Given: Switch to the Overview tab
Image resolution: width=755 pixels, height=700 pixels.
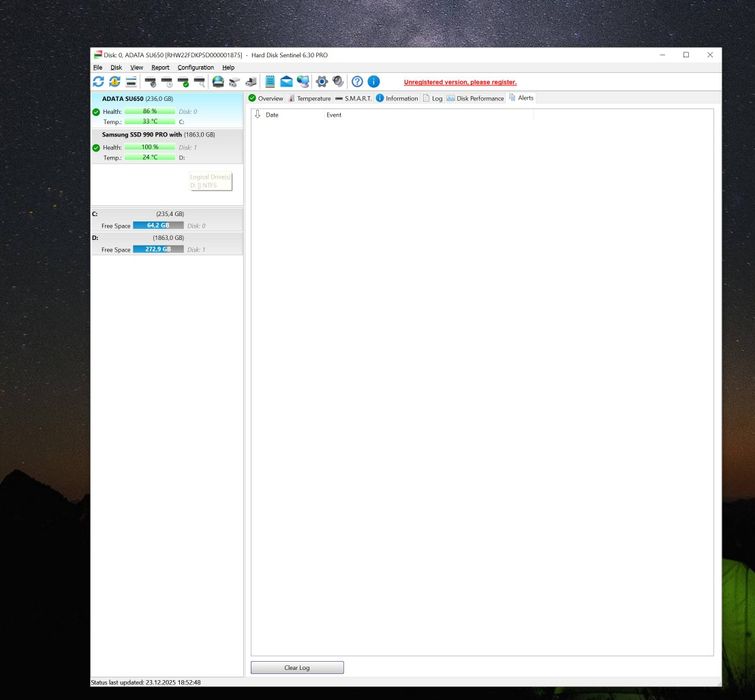Looking at the screenshot, I should click(266, 98).
